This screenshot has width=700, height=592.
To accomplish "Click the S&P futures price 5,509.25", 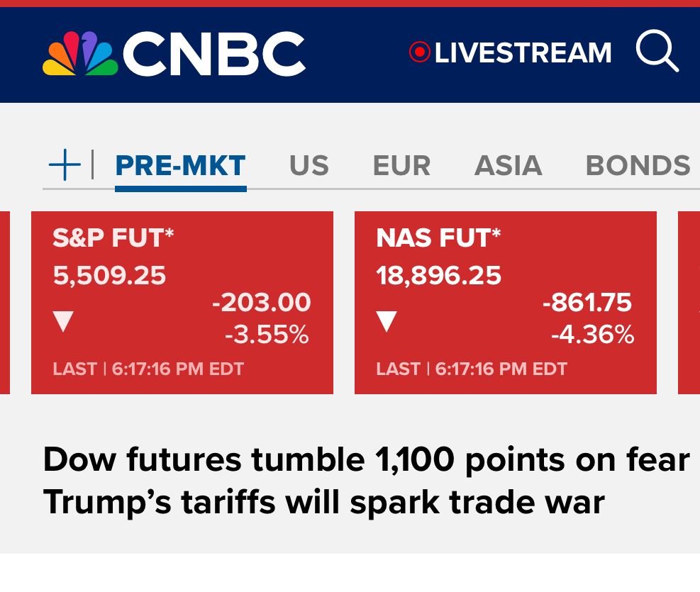I will click(x=109, y=275).
